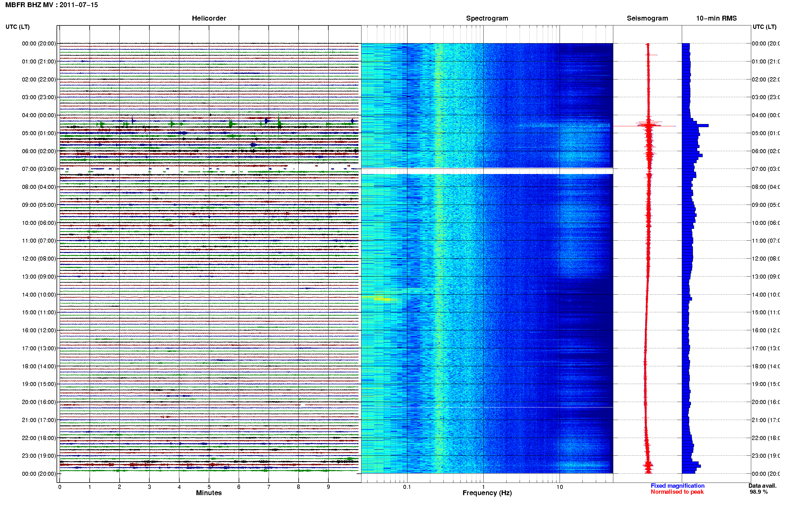Click the left time label '17:00 (13:00)'
The width and height of the screenshot is (812, 508).
(39, 348)
